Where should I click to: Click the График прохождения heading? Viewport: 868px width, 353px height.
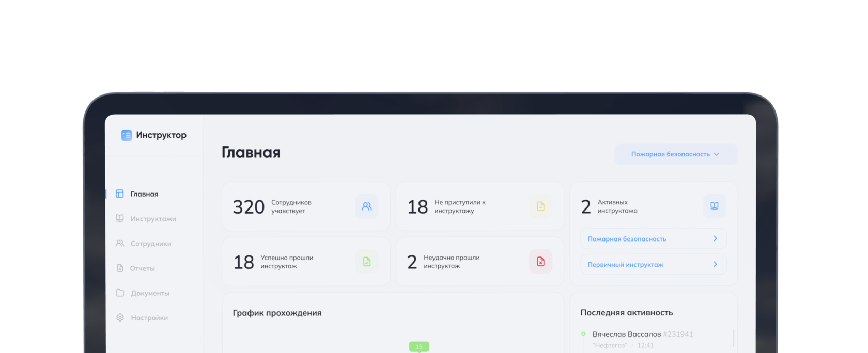(277, 313)
